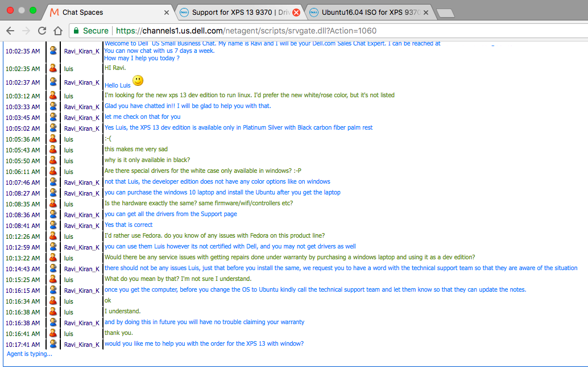Viewport: 588px width, 377px height.
Task: Click the agent avatar icon at 10:05:02 AM
Action: (53, 127)
